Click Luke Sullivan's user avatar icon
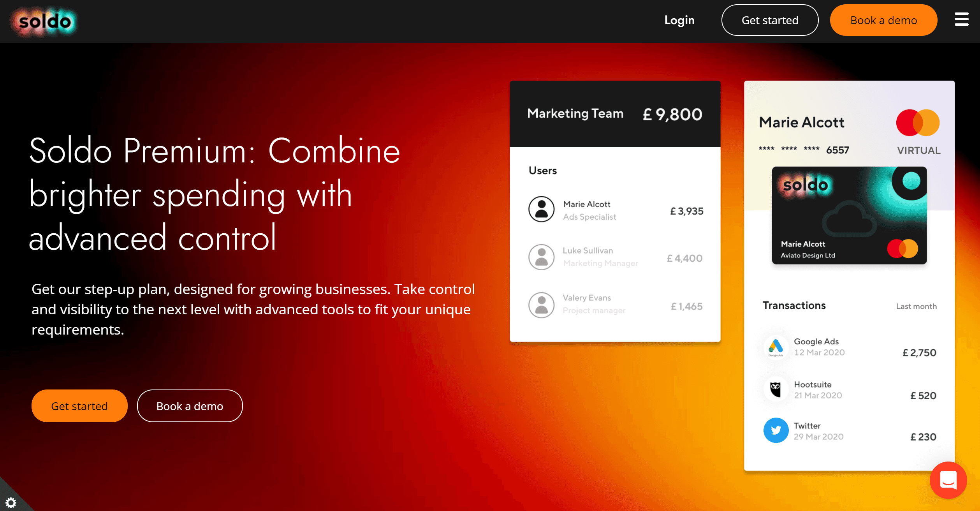The height and width of the screenshot is (511, 980). [541, 257]
